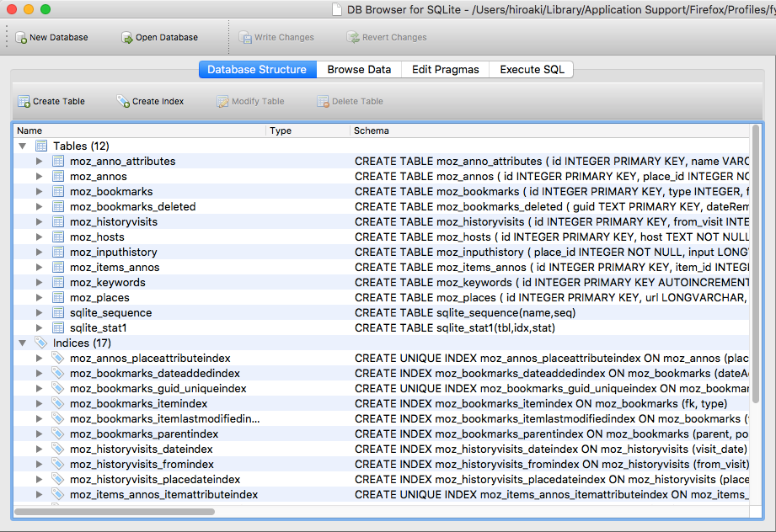The image size is (776, 532).
Task: Click the sqlite_stat1 schema text
Action: (455, 327)
